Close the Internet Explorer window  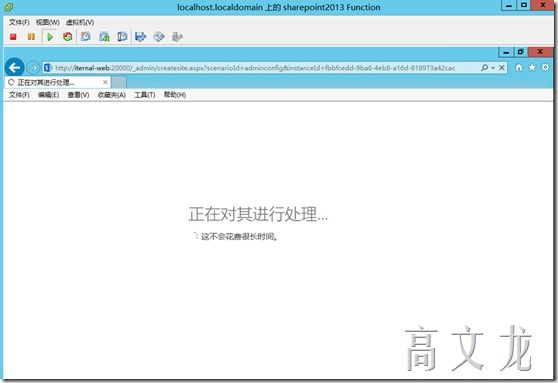tap(540, 52)
